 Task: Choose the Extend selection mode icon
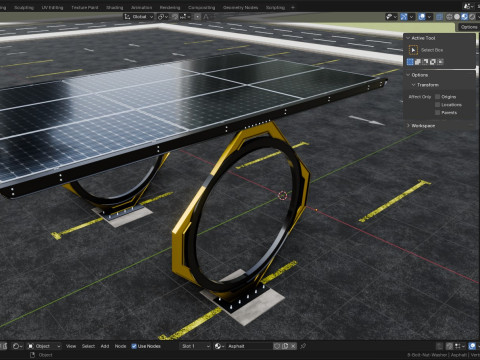[x=418, y=62]
